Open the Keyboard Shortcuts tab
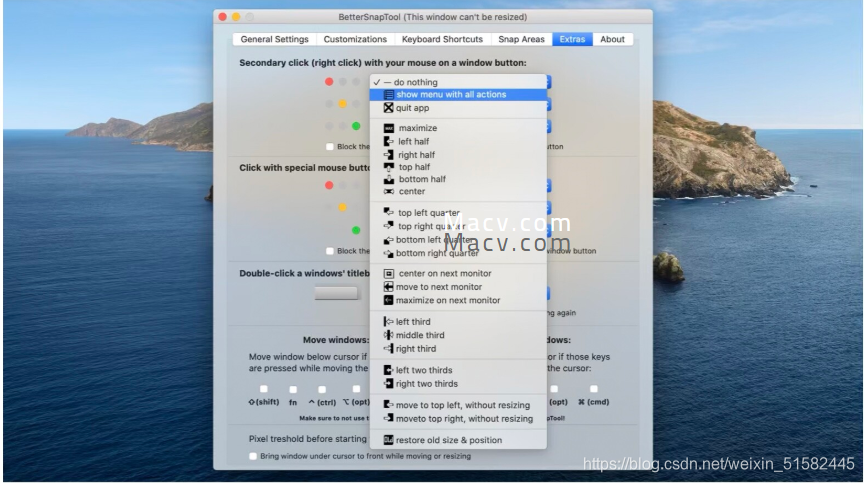Screen dimensions: 865x483 point(442,39)
